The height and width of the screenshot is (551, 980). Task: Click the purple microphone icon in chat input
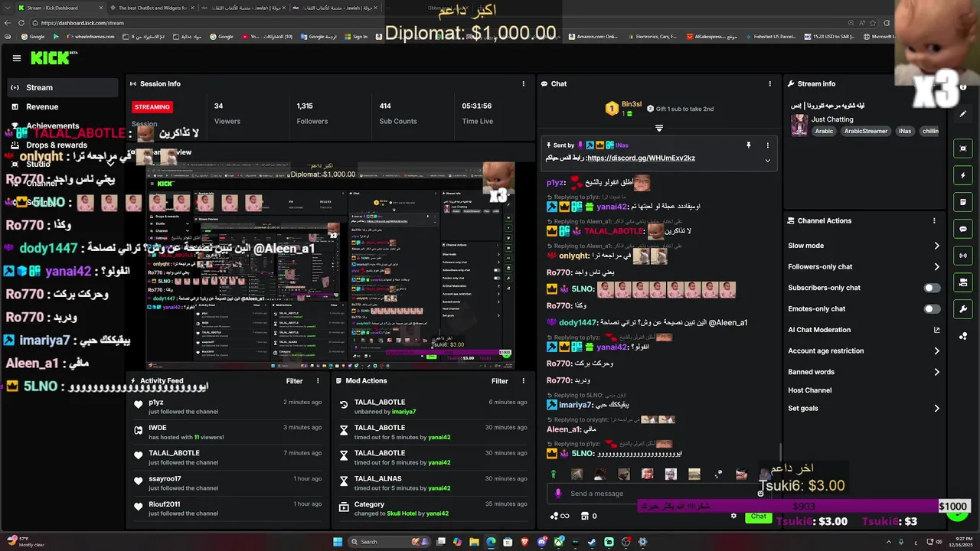point(558,494)
